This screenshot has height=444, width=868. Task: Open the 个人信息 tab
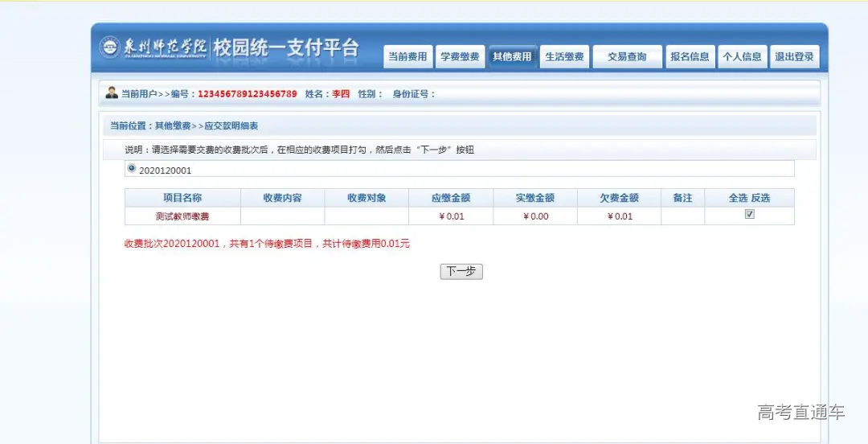pos(743,56)
